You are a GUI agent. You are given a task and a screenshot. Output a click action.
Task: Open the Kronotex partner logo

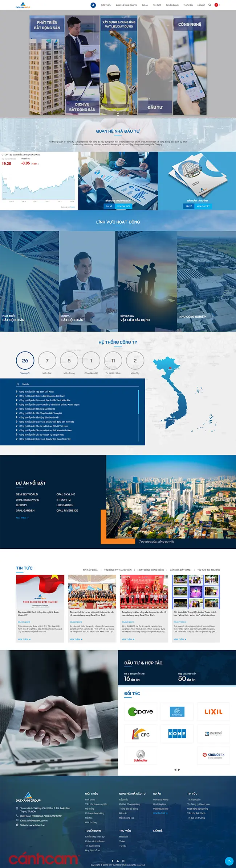click(213, 756)
